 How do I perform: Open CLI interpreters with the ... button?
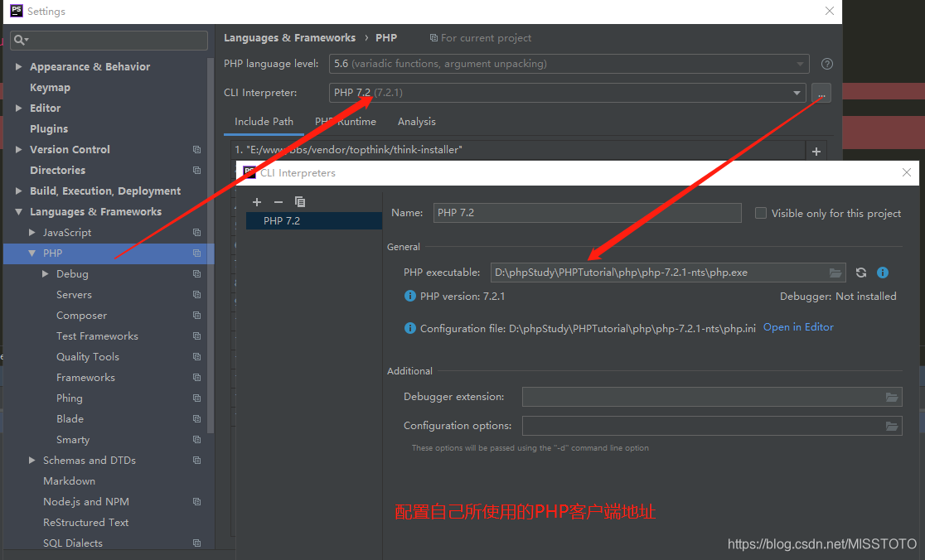(821, 93)
